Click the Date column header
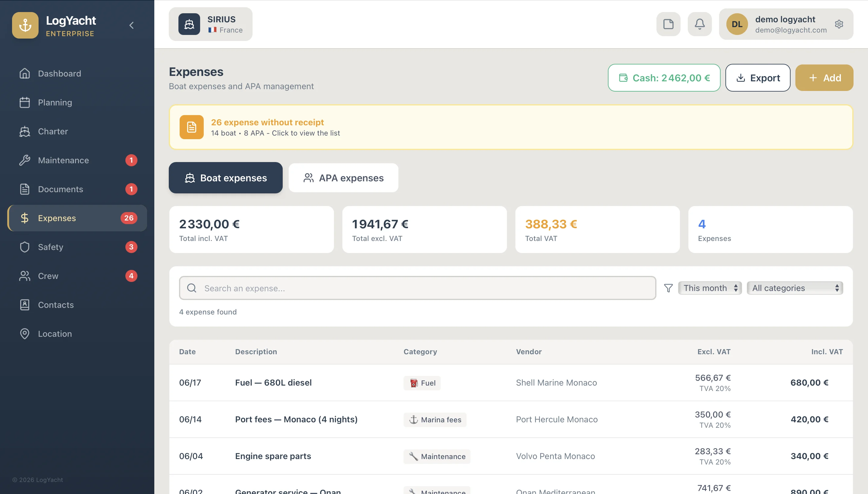868x494 pixels. tap(187, 352)
